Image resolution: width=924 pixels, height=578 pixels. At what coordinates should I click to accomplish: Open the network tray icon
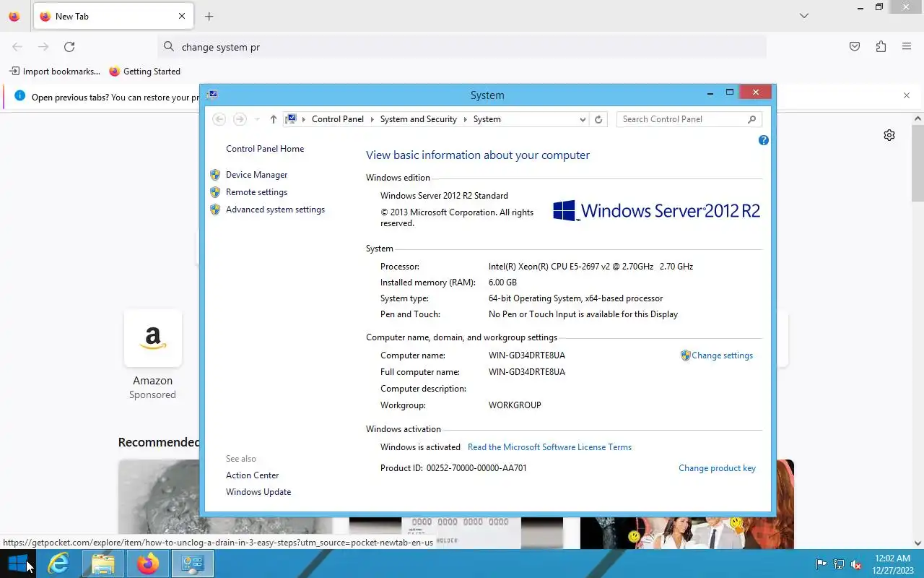839,564
